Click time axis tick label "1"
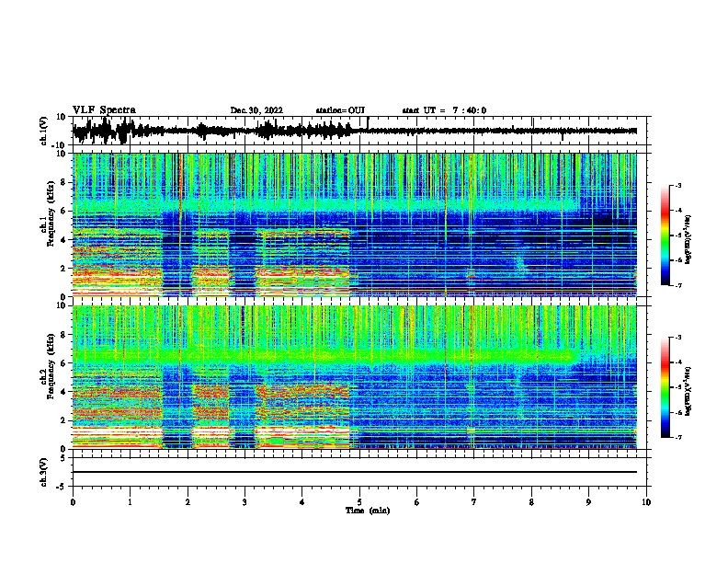Image resolution: width=728 pixels, height=563 pixels. click(130, 502)
